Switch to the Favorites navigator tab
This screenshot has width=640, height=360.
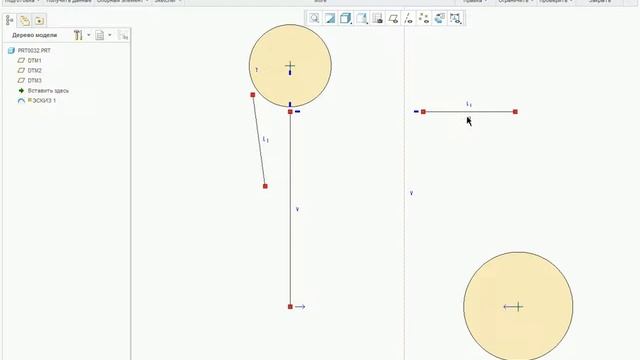click(x=39, y=20)
